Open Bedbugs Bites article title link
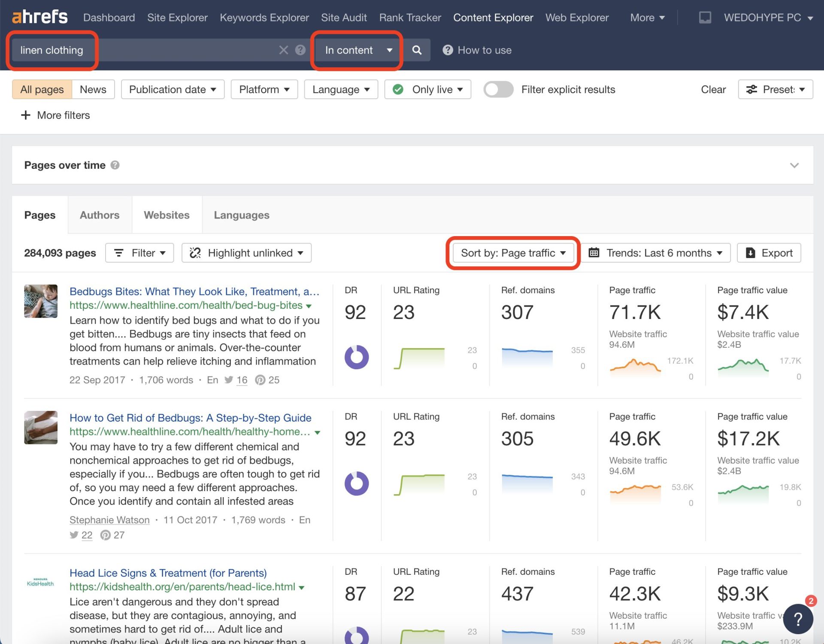The image size is (824, 644). tap(194, 292)
